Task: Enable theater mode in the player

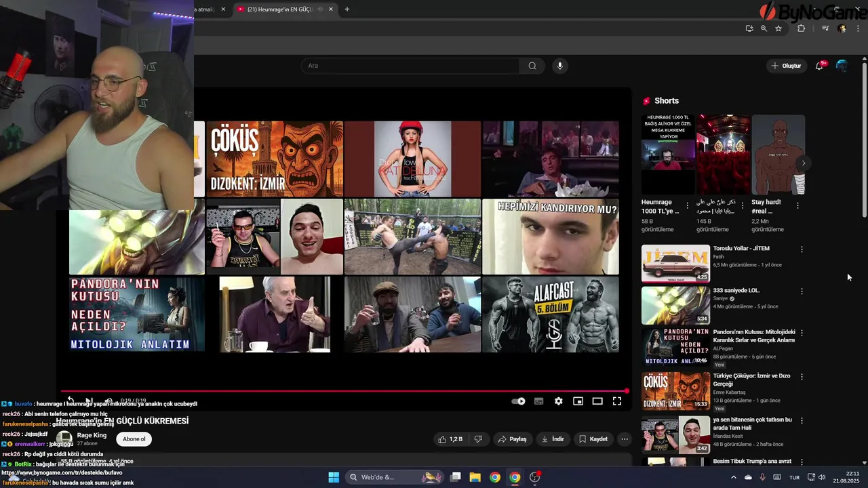Action: [x=597, y=401]
